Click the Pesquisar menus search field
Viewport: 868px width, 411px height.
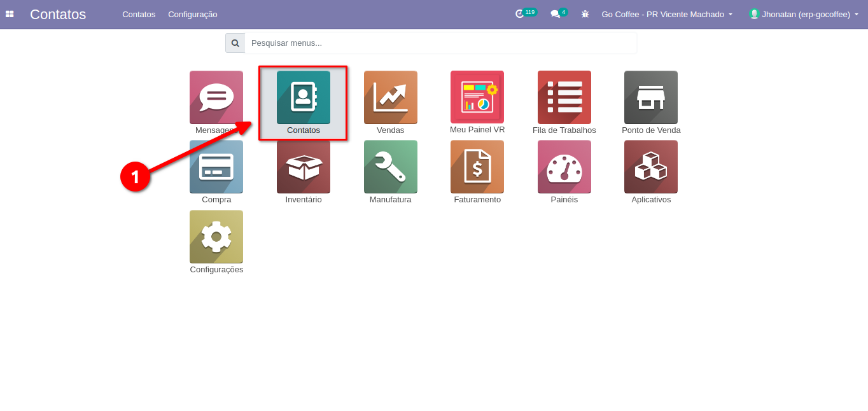point(440,43)
